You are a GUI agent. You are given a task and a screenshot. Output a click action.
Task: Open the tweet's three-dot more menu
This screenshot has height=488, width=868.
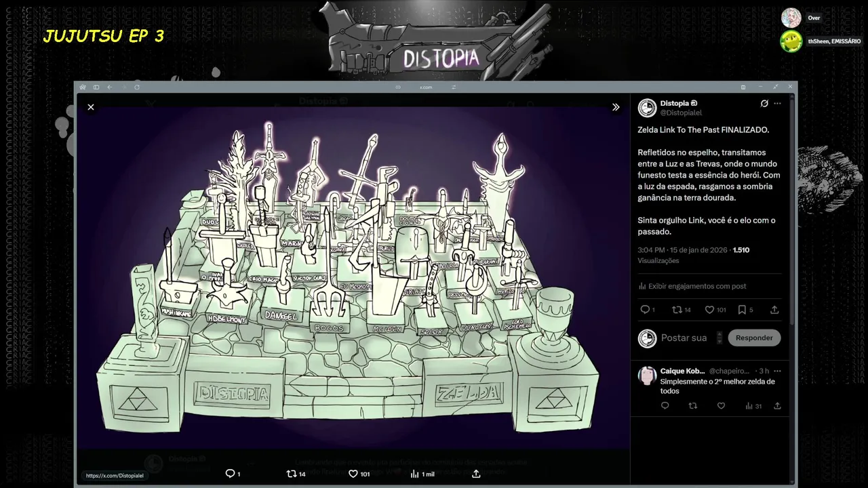[777, 104]
